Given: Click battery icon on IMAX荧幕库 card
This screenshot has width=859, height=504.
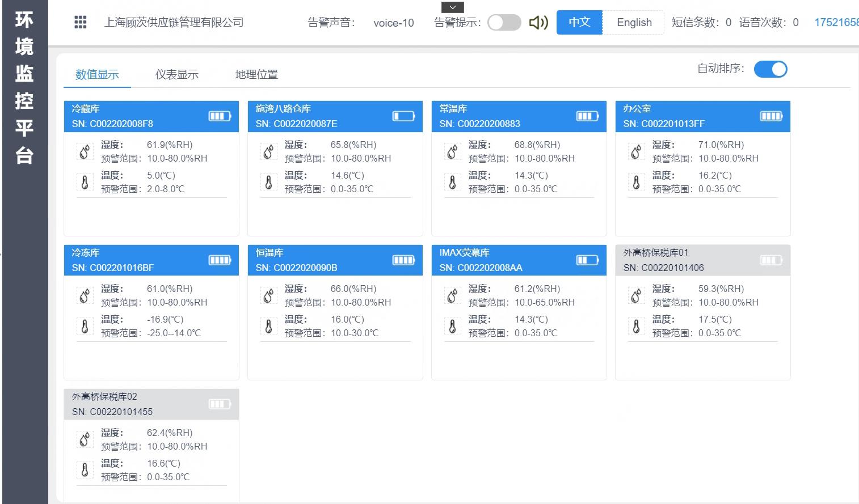Looking at the screenshot, I should point(587,260).
